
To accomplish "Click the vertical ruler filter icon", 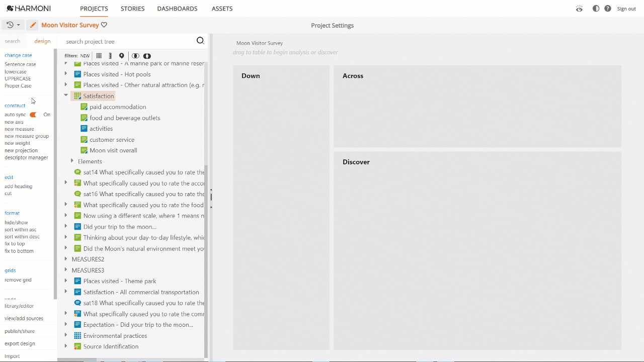I will coord(110,56).
